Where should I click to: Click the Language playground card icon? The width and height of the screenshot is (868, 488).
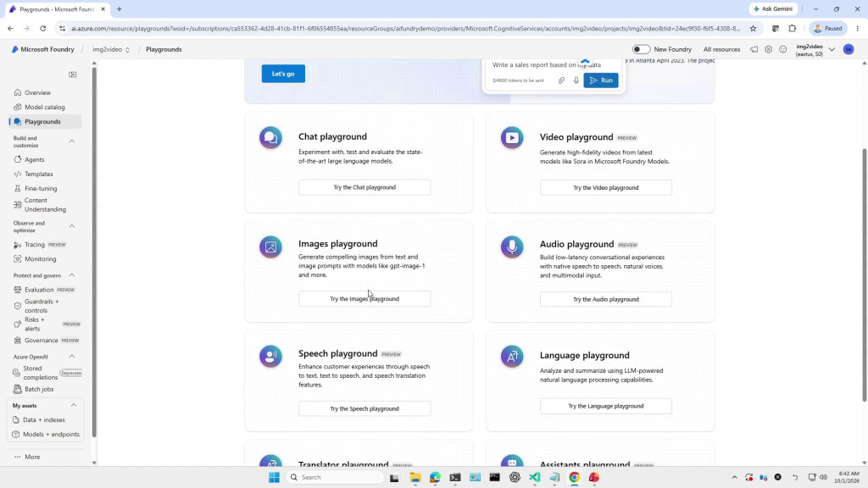point(512,357)
